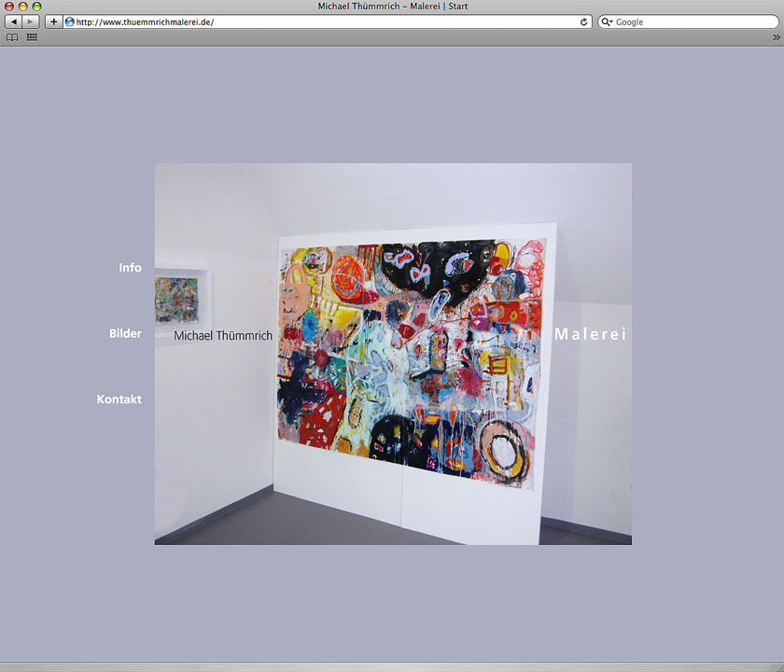The height and width of the screenshot is (672, 784).
Task: Open the Info page link
Action: click(130, 268)
